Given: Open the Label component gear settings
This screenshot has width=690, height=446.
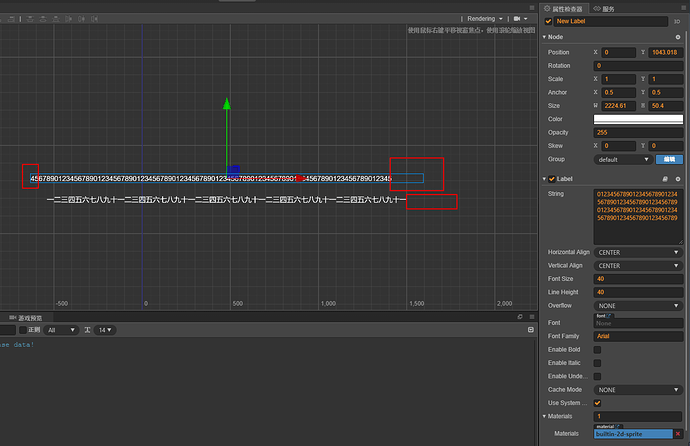Looking at the screenshot, I should 678,179.
